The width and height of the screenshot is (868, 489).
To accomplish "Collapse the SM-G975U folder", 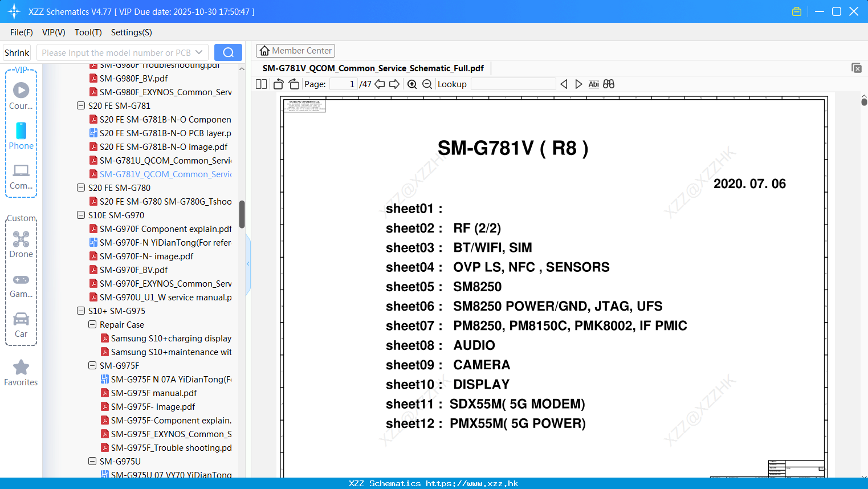I will click(x=92, y=461).
